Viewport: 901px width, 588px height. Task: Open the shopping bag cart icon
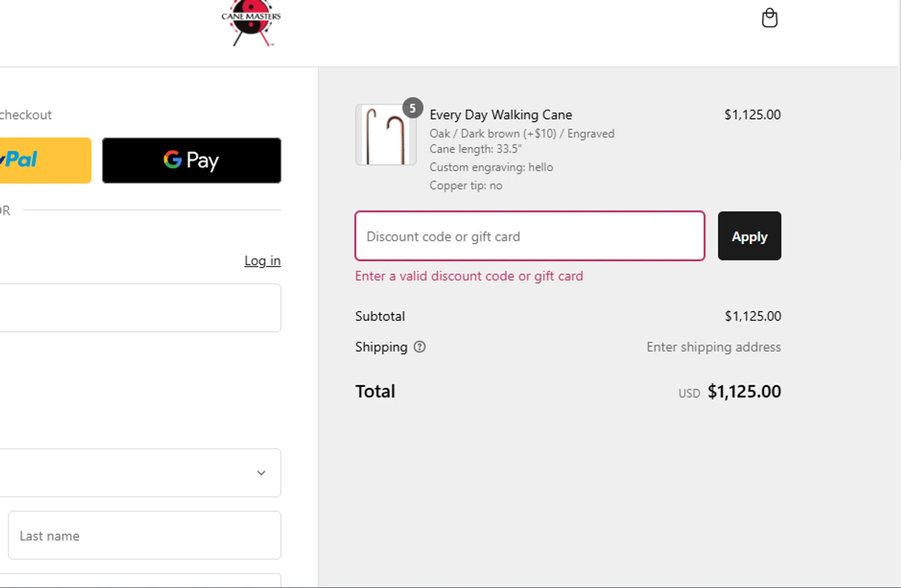(x=769, y=18)
